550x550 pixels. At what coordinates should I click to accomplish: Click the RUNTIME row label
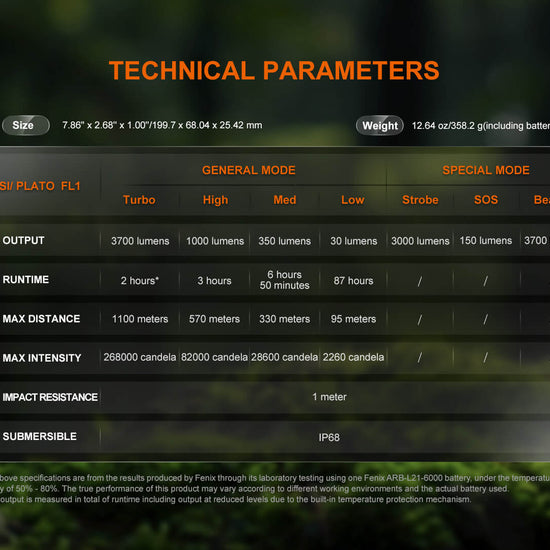point(26,280)
